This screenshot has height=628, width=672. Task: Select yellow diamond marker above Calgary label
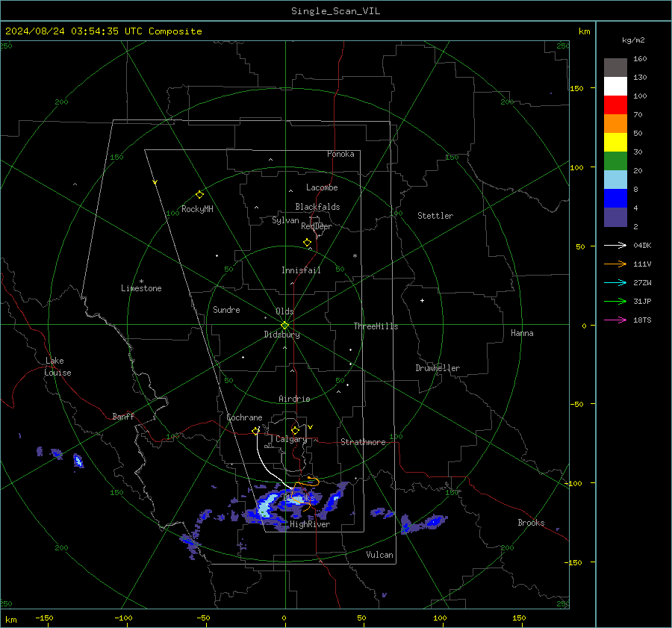pyautogui.click(x=295, y=430)
